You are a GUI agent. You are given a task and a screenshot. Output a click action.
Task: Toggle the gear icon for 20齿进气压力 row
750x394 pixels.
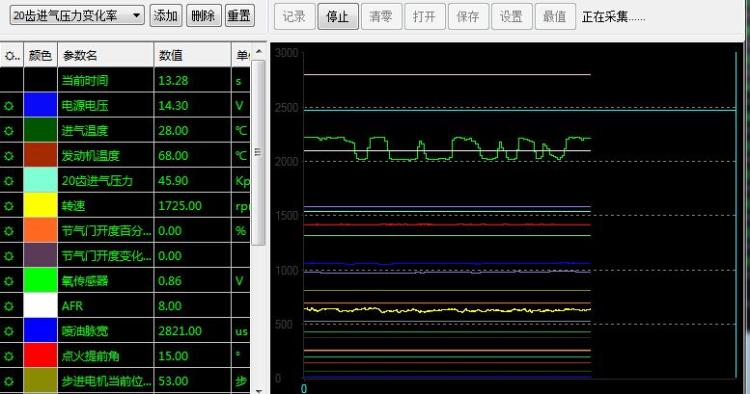(x=9, y=181)
